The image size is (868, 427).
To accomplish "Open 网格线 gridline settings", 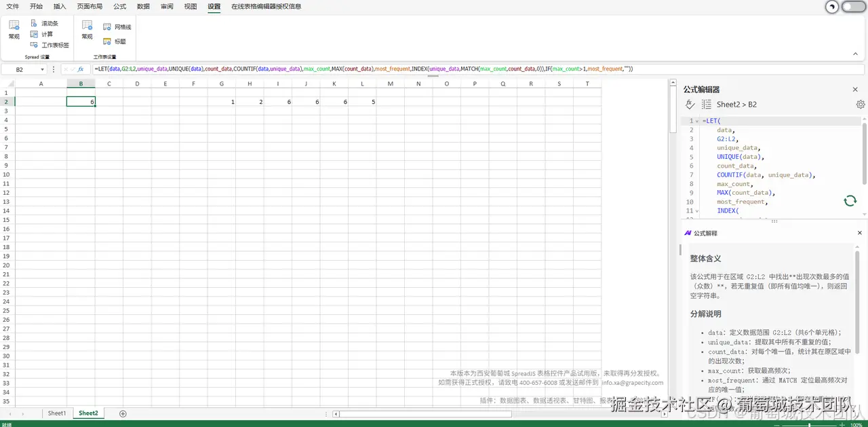I will (117, 27).
